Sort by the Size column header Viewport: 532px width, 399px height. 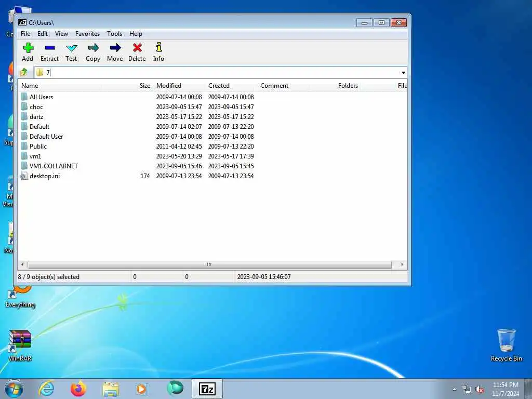pyautogui.click(x=127, y=86)
